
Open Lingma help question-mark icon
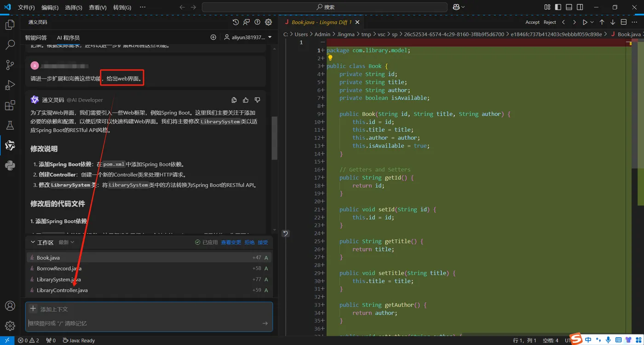[x=258, y=22]
